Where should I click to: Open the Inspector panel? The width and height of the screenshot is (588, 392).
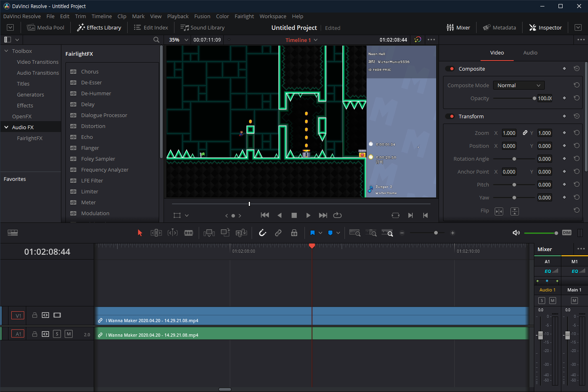(545, 27)
